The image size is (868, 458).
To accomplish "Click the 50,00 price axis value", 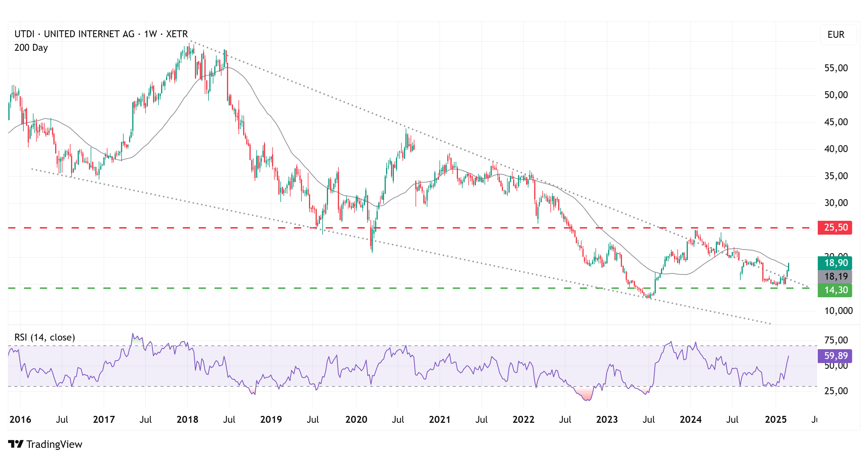I will [836, 95].
